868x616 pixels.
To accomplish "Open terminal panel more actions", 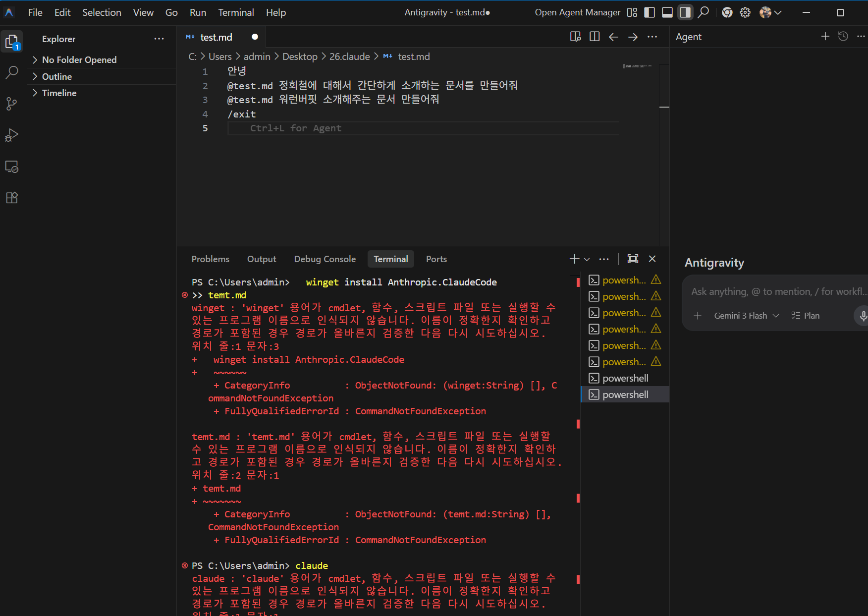I will click(x=604, y=259).
